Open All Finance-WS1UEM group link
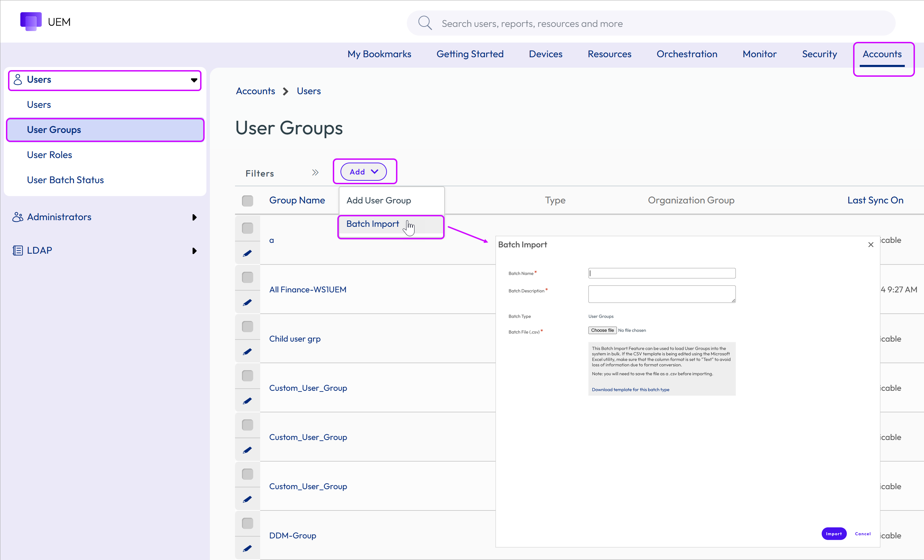924x560 pixels. 308,289
